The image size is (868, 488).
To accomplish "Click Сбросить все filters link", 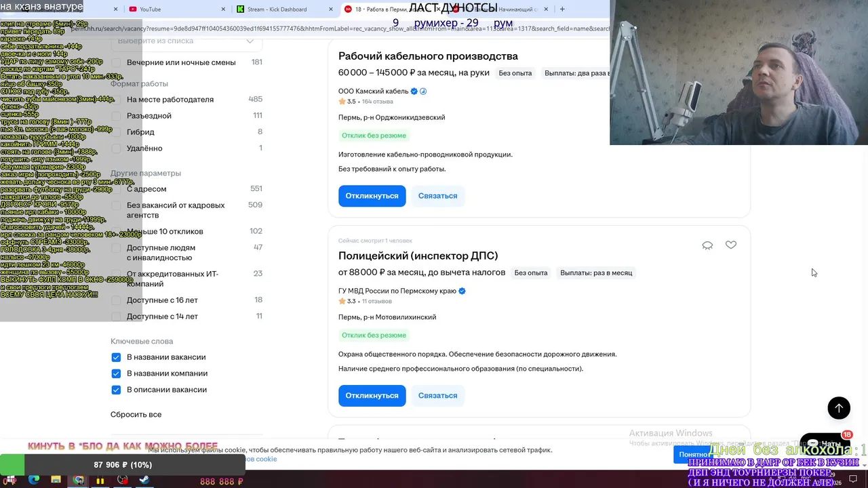I will pos(136,415).
